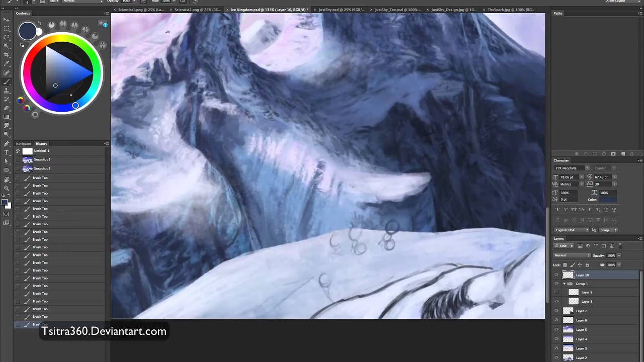Open the font family Y2K Neophyte dropdown
The image size is (644, 362).
[572, 168]
